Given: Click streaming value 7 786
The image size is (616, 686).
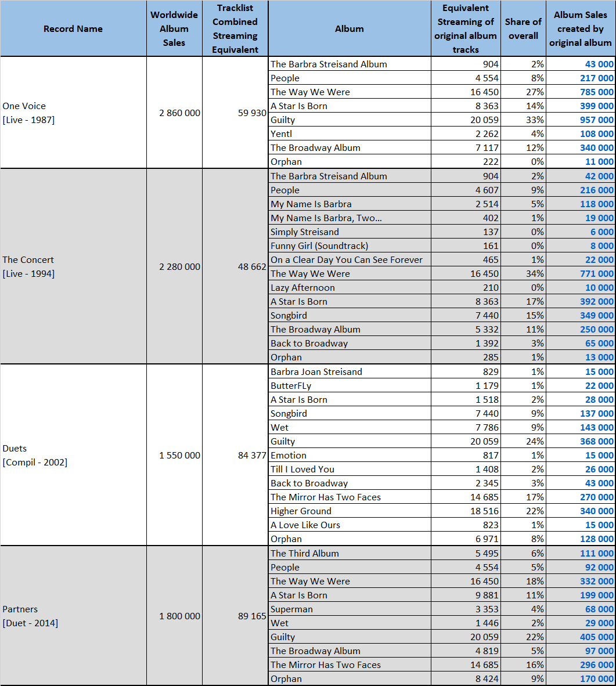Looking at the screenshot, I should click(466, 427).
